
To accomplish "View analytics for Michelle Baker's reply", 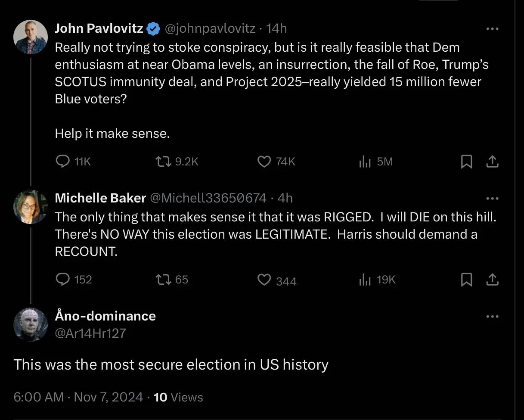I will [x=365, y=280].
